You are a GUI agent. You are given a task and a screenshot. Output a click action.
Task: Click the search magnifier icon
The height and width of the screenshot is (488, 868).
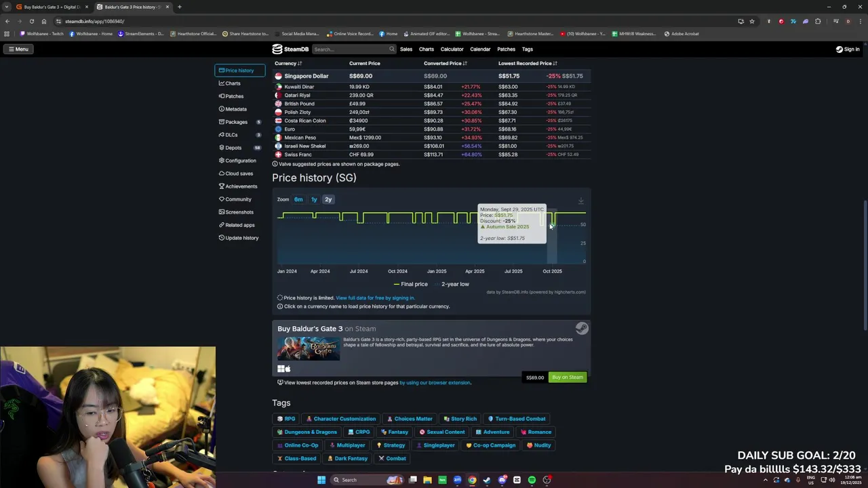(x=391, y=49)
